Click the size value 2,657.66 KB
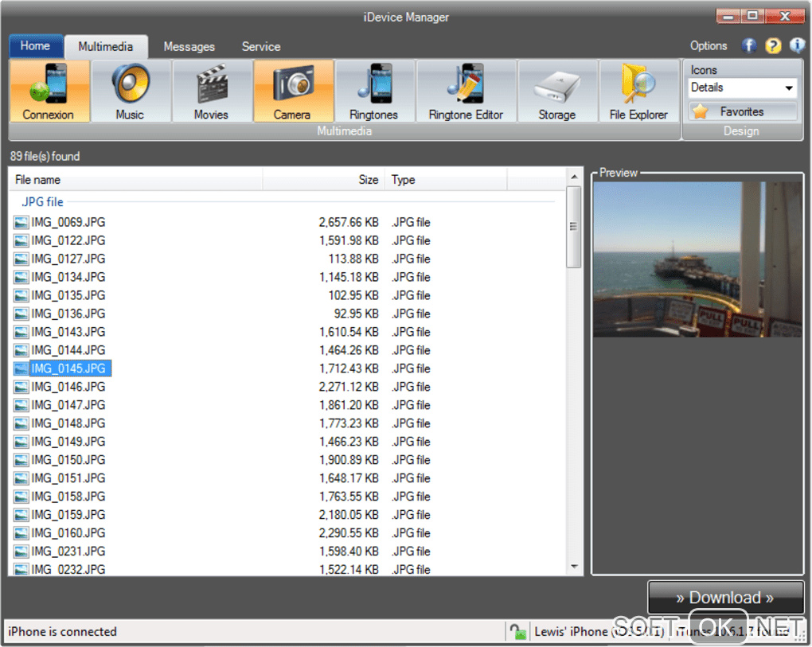 [349, 222]
